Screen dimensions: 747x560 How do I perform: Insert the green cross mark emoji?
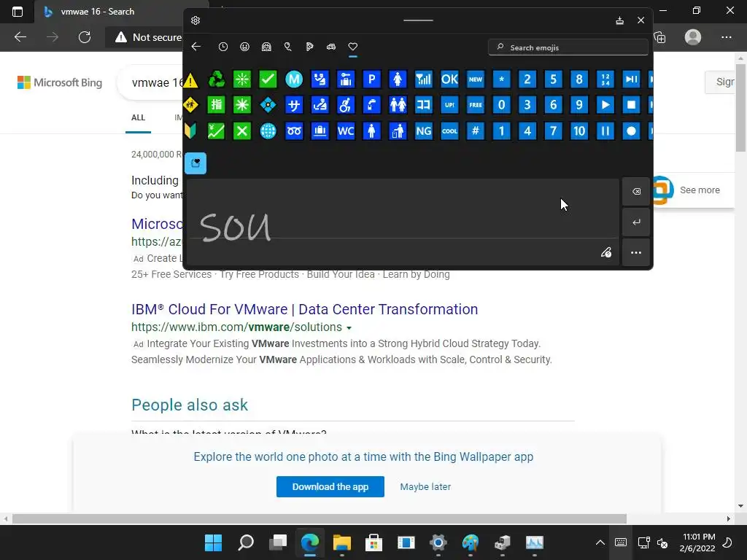(x=242, y=131)
